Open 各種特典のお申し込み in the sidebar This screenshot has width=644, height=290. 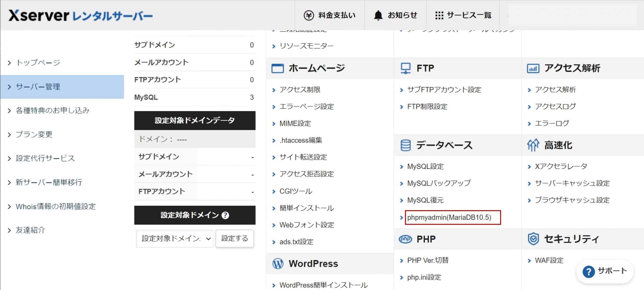point(53,110)
